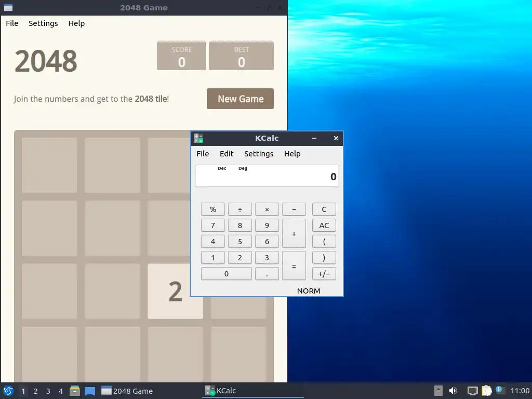Open the volume control tray icon

(x=453, y=391)
